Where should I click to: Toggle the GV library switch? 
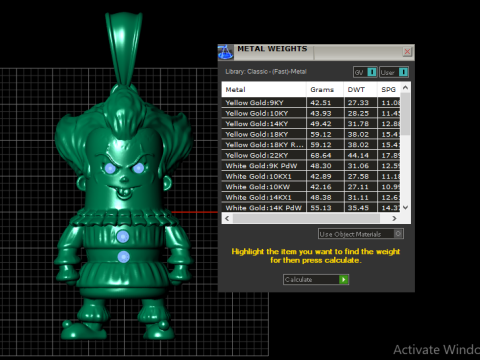click(365, 72)
